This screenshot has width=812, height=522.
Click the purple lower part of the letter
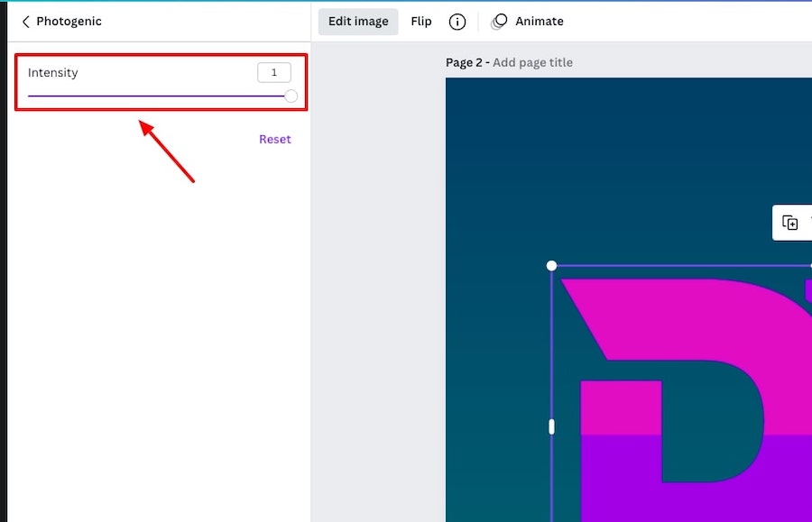(x=623, y=478)
